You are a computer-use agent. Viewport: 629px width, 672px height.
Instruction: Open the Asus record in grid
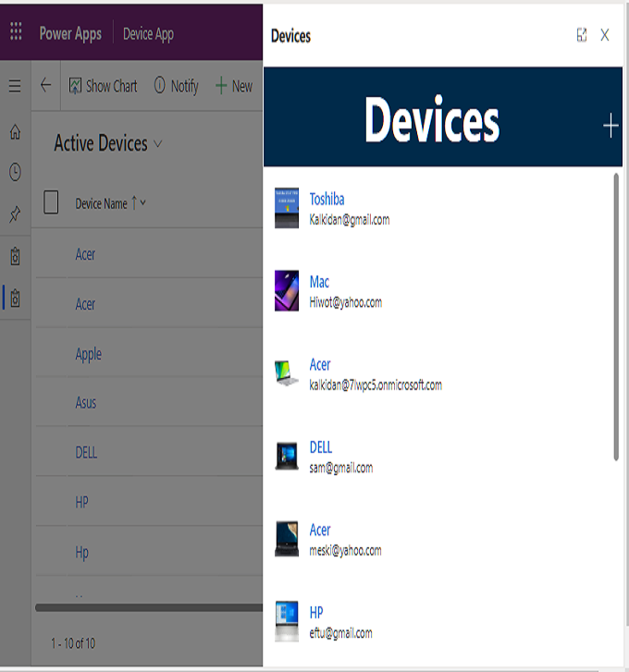click(86, 402)
